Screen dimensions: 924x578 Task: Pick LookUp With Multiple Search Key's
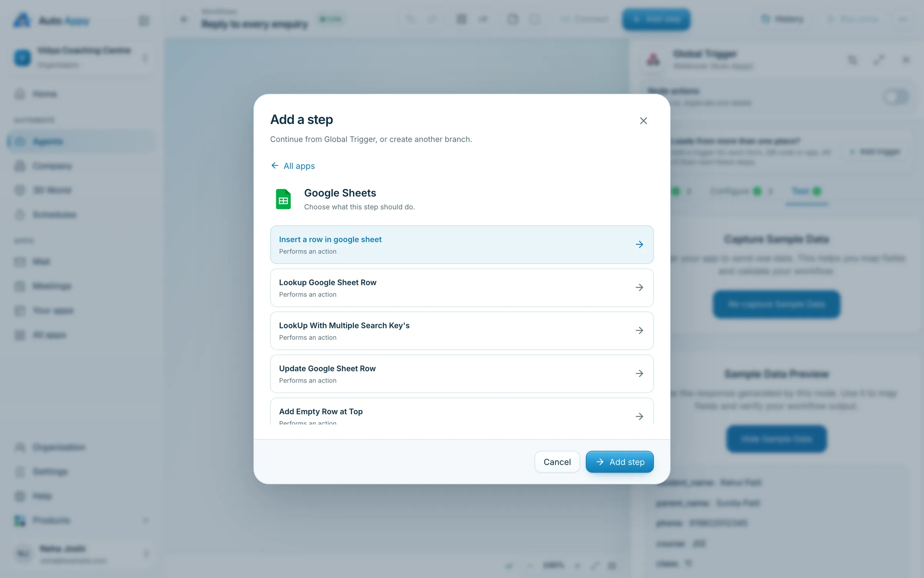(462, 331)
